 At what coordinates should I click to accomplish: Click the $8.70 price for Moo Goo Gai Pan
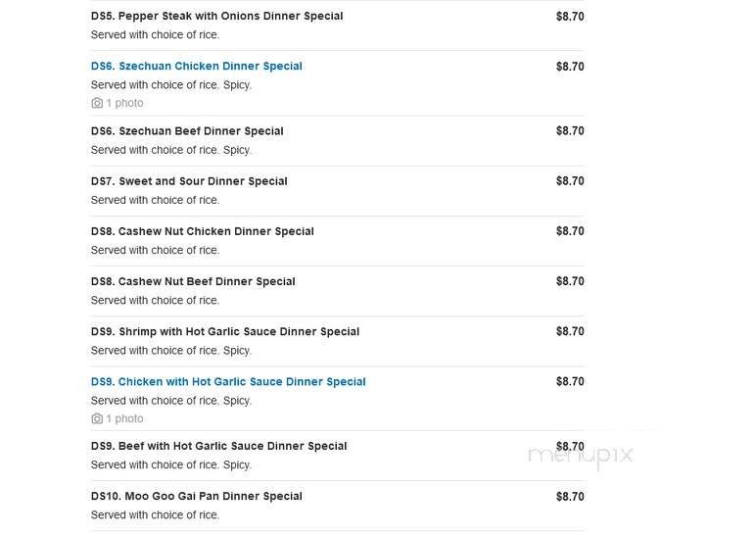pyautogui.click(x=569, y=497)
